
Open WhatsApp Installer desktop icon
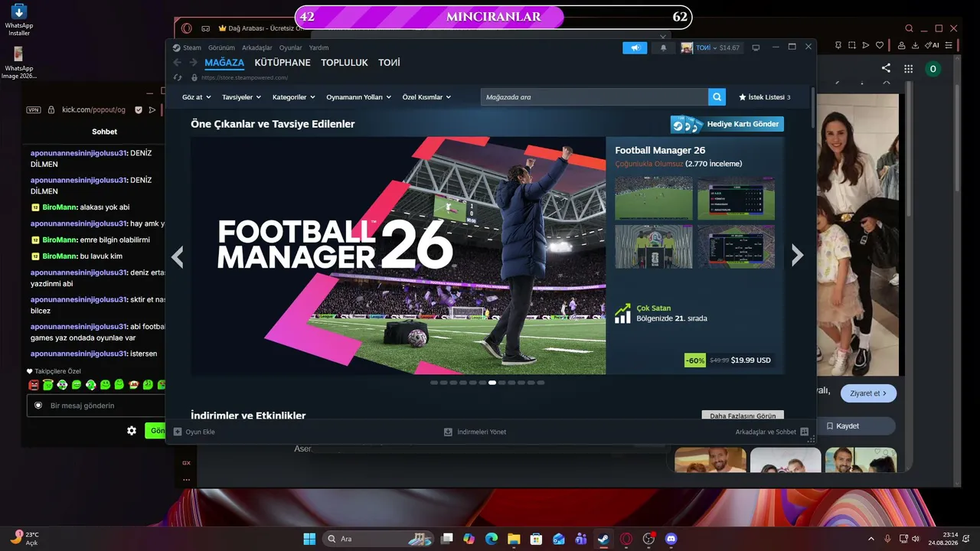pyautogui.click(x=18, y=21)
